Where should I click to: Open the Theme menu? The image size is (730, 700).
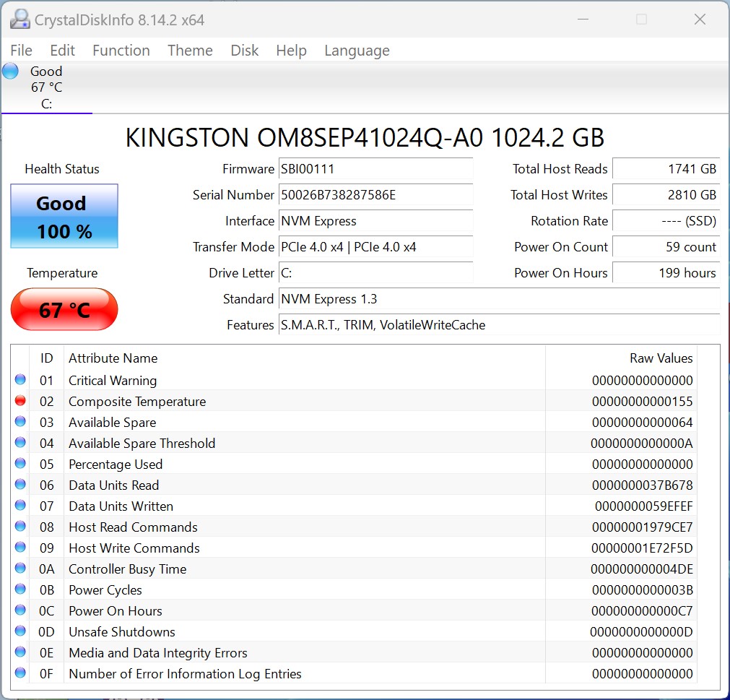click(x=190, y=51)
